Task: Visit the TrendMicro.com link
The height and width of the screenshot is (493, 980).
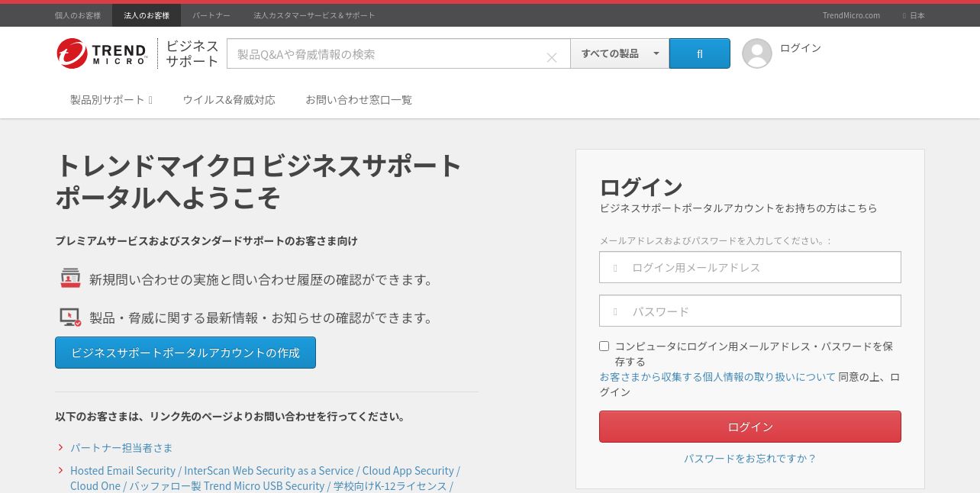Action: coord(851,15)
